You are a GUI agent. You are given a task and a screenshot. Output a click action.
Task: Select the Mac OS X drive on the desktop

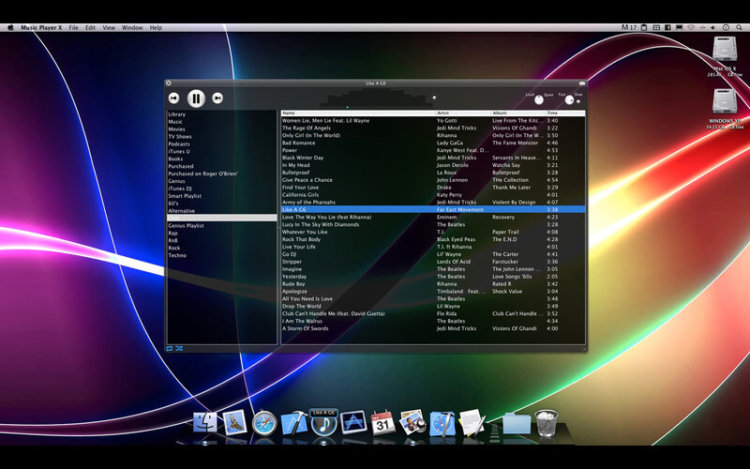725,55
